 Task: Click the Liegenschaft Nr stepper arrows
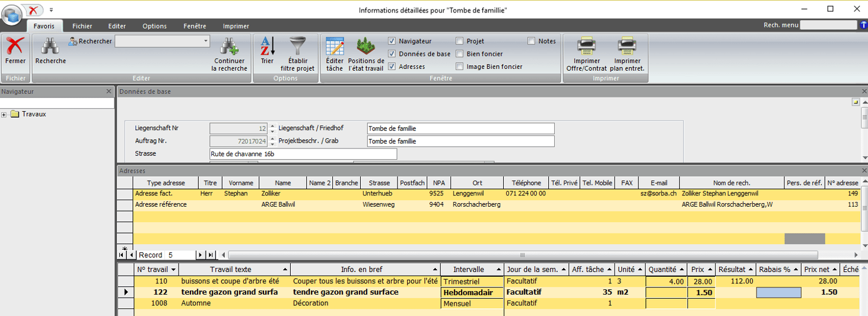(272, 128)
